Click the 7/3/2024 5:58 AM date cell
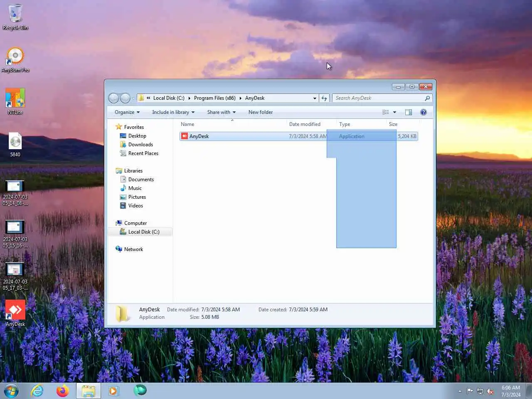 point(308,136)
